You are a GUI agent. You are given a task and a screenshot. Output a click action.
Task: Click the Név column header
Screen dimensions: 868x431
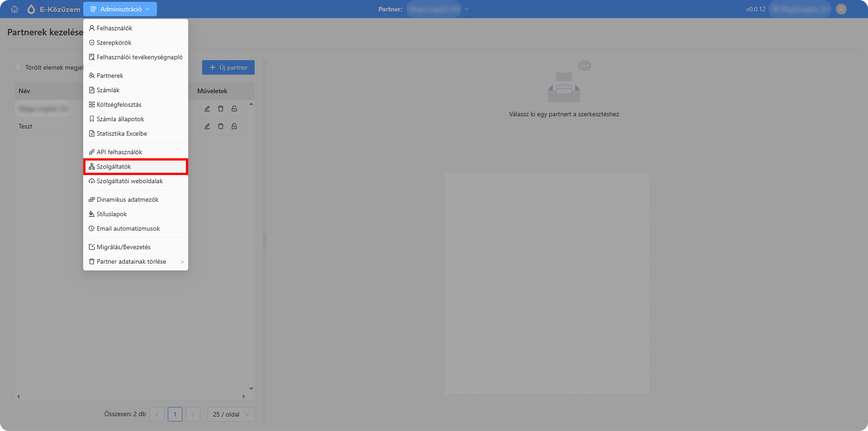24,91
